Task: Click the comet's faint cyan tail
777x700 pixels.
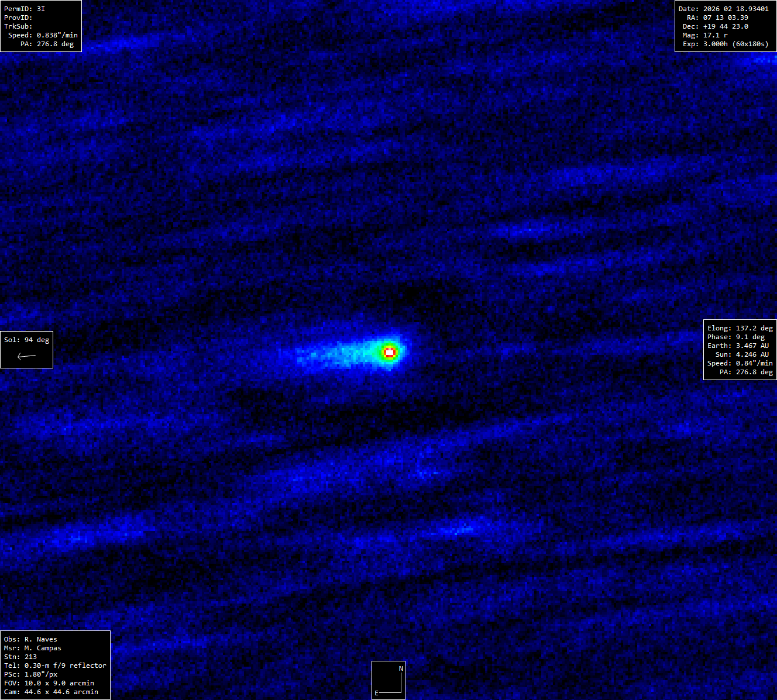Action: point(334,354)
